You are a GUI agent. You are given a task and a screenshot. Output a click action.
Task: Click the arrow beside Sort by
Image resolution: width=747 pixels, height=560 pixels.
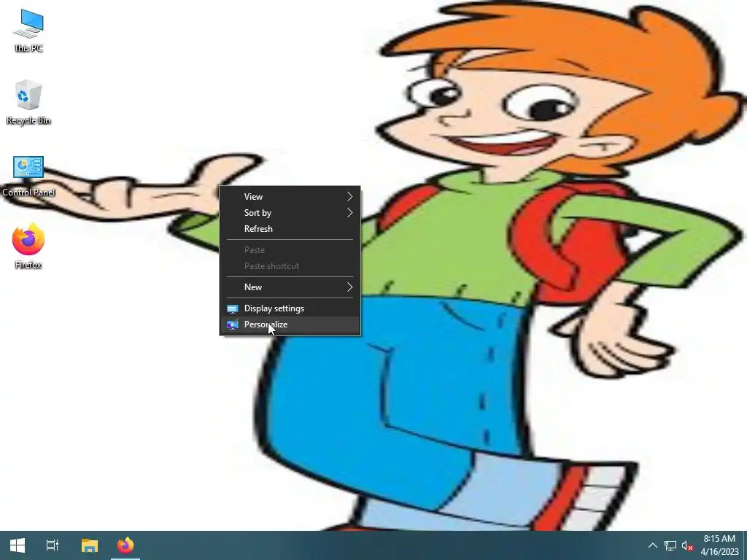pyautogui.click(x=349, y=213)
